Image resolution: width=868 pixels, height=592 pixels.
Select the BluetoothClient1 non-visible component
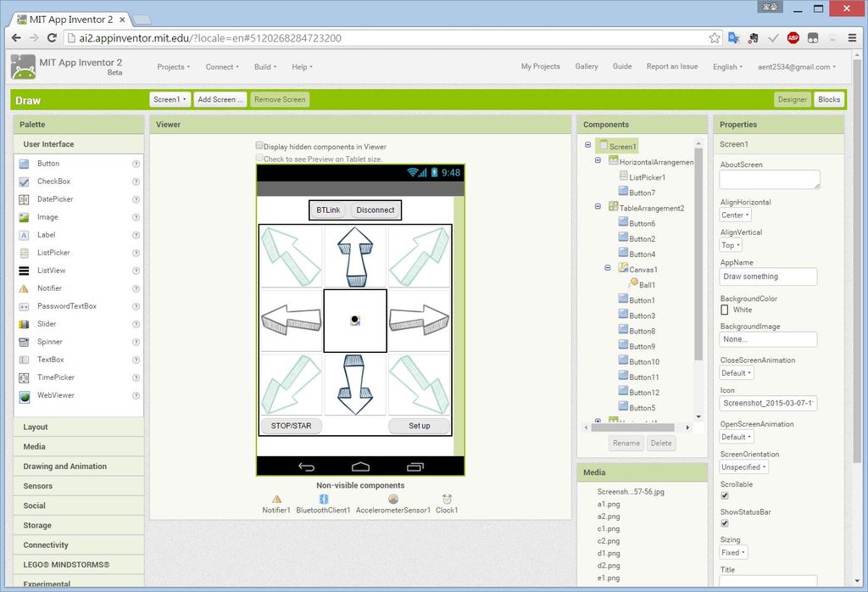click(x=323, y=504)
